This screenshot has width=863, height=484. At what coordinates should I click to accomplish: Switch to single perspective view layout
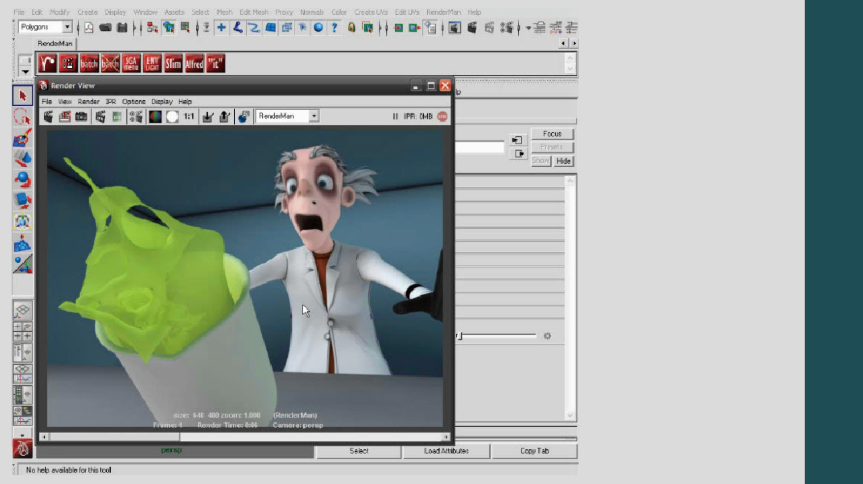coord(23,311)
